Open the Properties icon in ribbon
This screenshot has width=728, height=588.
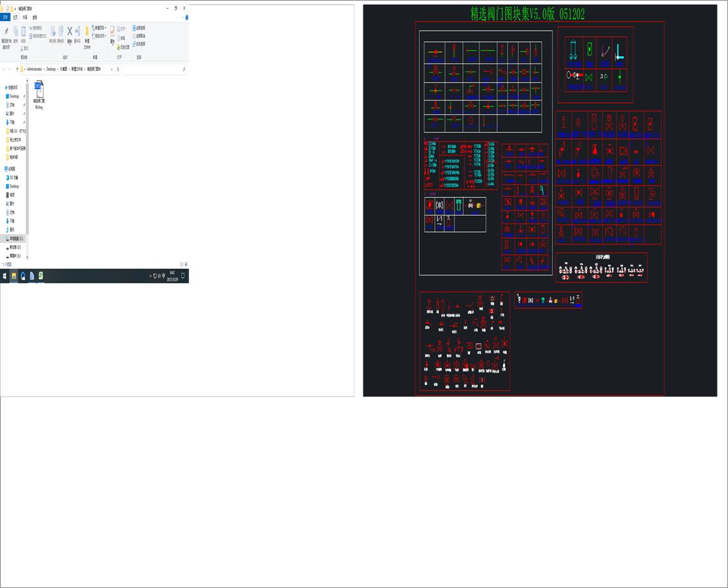point(112,31)
